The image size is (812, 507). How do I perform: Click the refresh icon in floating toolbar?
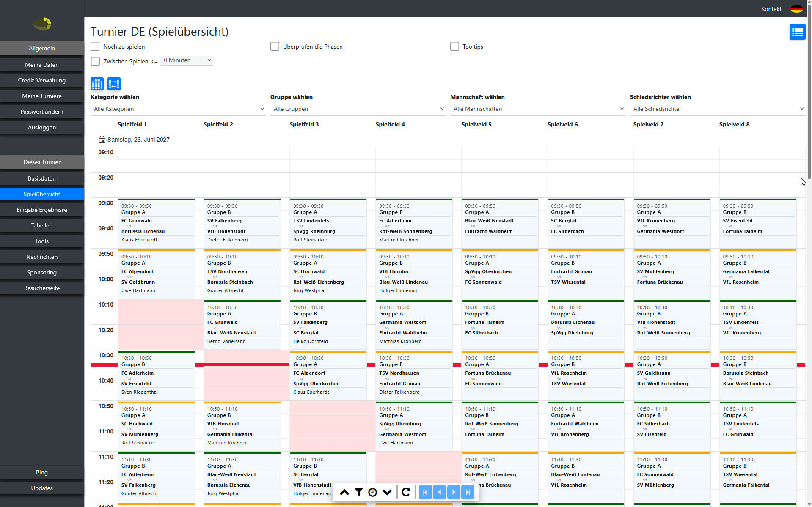tap(406, 492)
